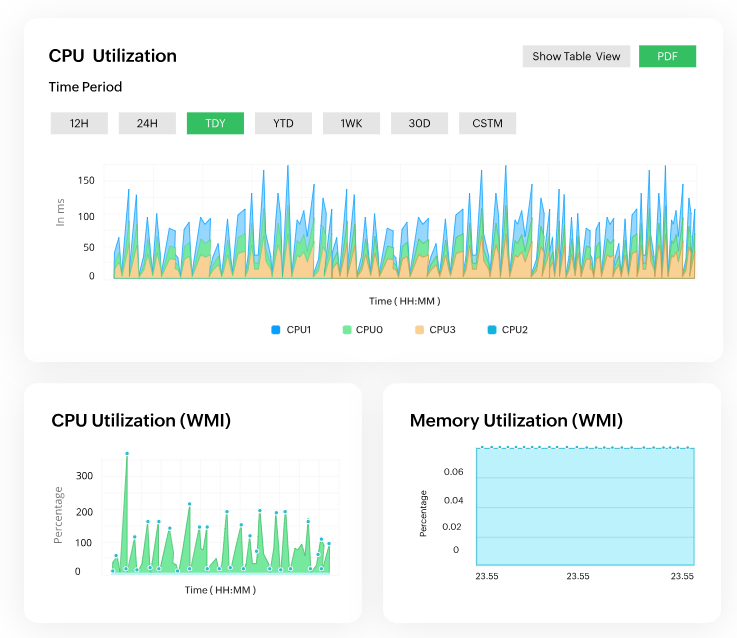737x638 pixels.
Task: Set time period to 1WK
Action: click(351, 124)
